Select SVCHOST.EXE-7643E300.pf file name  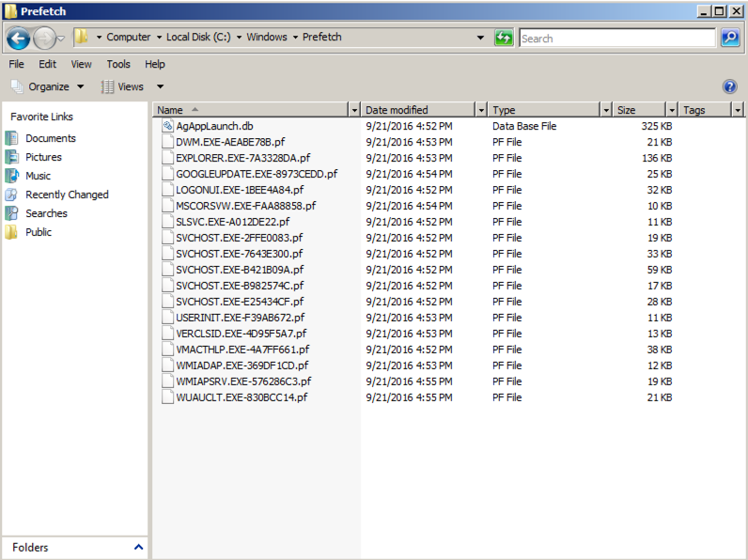click(240, 254)
